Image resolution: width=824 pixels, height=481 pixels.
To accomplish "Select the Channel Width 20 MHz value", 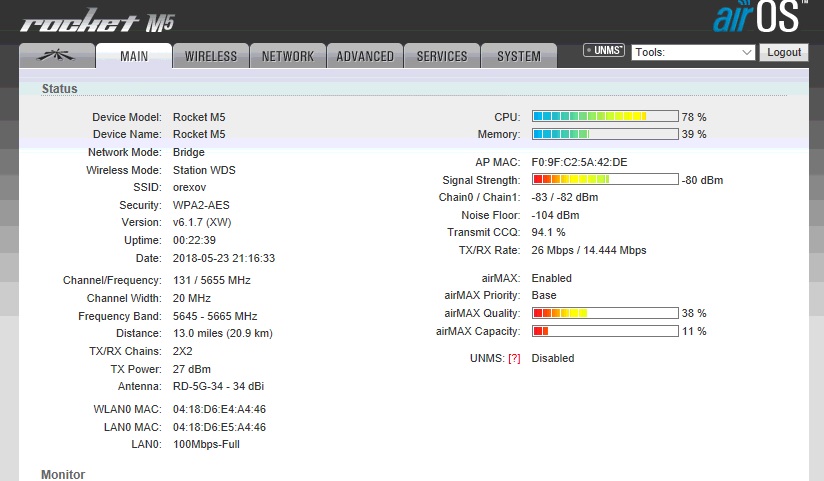I will pyautogui.click(x=192, y=298).
